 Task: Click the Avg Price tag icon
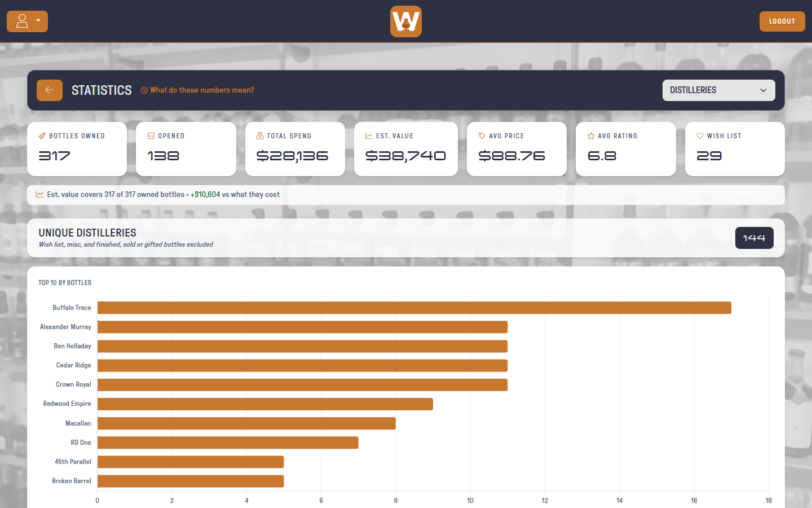pyautogui.click(x=482, y=136)
